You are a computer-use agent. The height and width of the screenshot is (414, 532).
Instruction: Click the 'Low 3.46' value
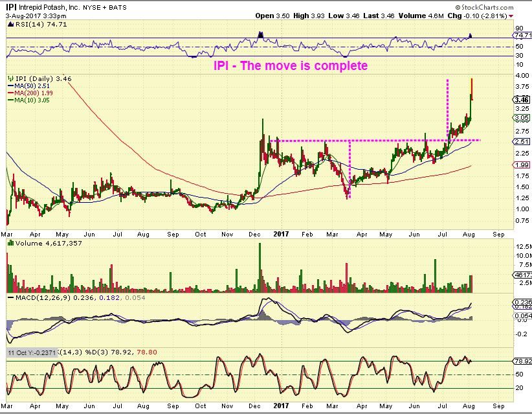tap(344, 16)
